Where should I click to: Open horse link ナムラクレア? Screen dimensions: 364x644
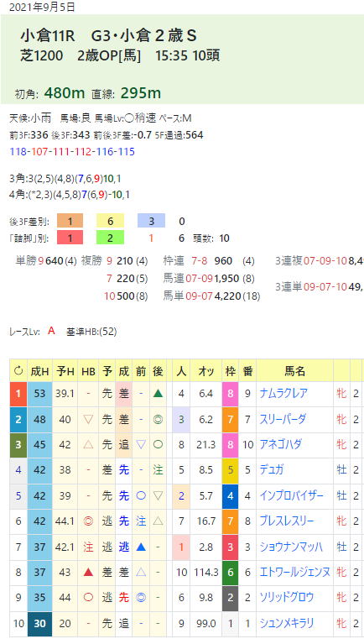pyautogui.click(x=283, y=394)
